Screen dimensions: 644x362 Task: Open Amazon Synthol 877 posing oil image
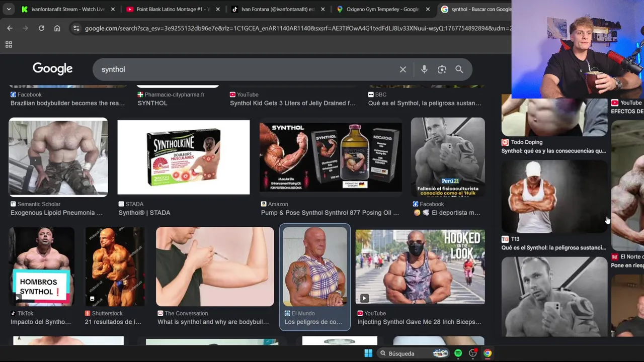331,157
